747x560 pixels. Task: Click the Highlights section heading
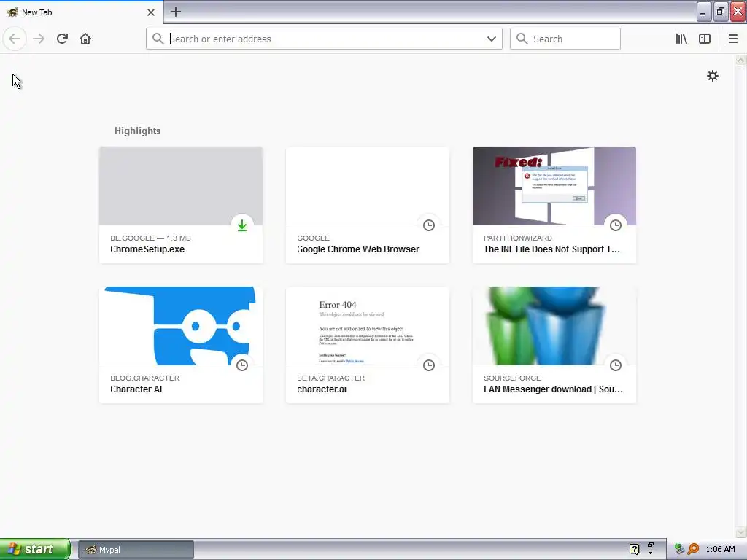click(x=137, y=131)
